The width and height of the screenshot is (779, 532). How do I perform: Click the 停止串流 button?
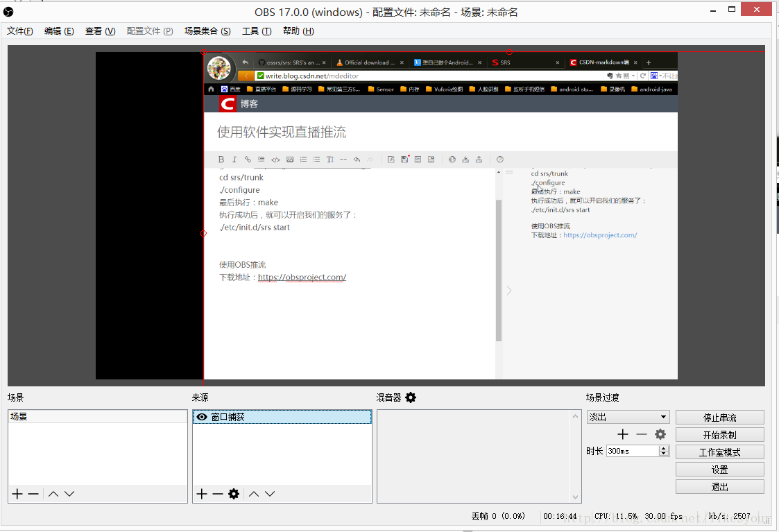pos(720,418)
